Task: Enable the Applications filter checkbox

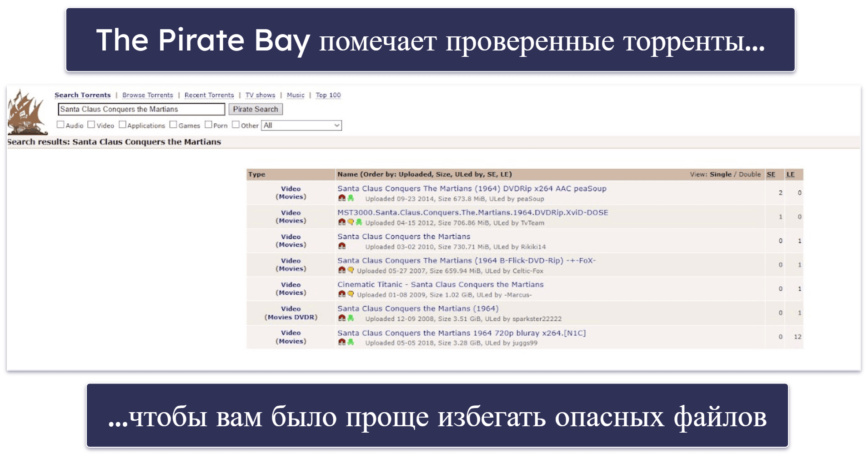Action: 122,125
